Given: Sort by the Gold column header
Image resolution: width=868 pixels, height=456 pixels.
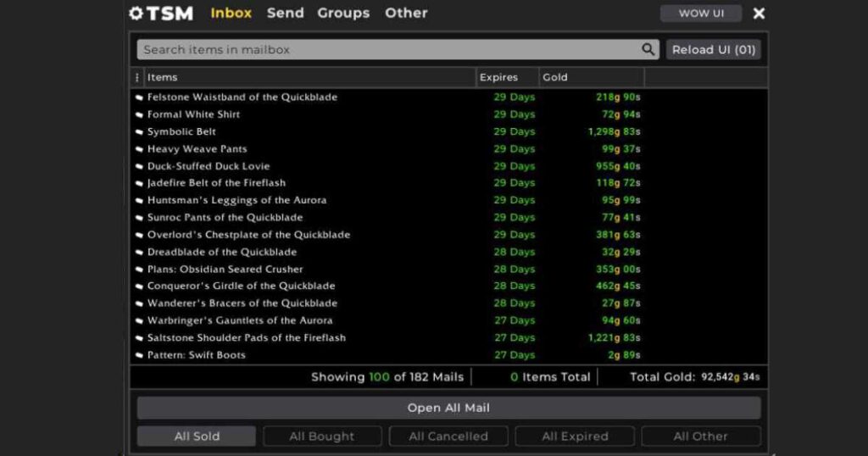Looking at the screenshot, I should [555, 77].
